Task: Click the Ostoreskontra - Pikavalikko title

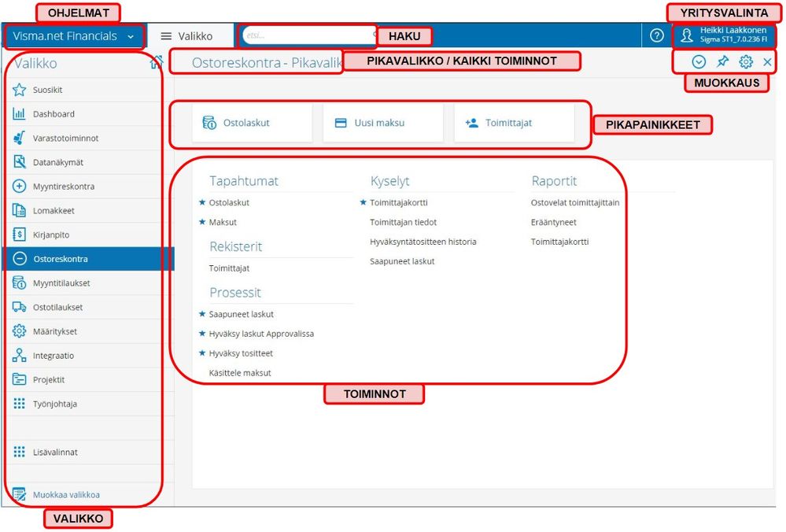Action: point(267,63)
